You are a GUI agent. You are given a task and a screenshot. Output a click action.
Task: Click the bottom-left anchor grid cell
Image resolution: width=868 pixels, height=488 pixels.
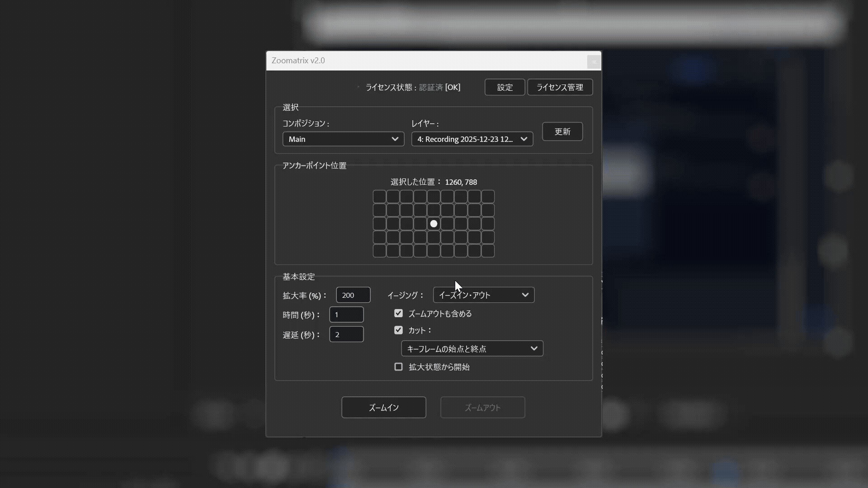tap(379, 251)
